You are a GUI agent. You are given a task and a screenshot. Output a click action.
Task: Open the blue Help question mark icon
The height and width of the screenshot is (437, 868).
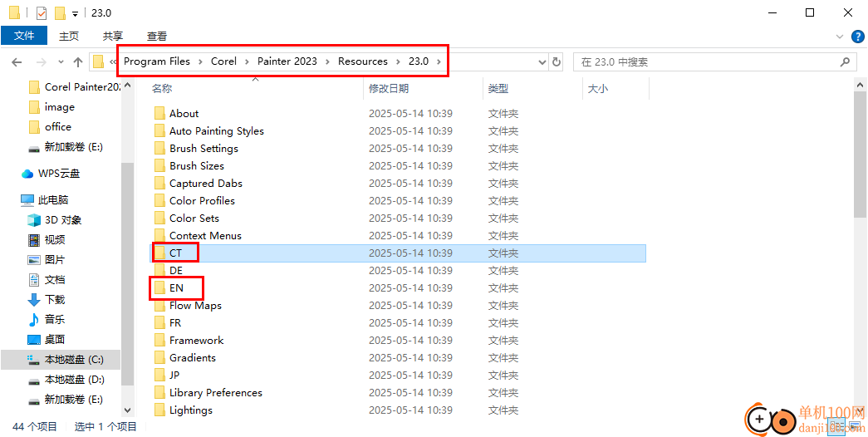[856, 37]
